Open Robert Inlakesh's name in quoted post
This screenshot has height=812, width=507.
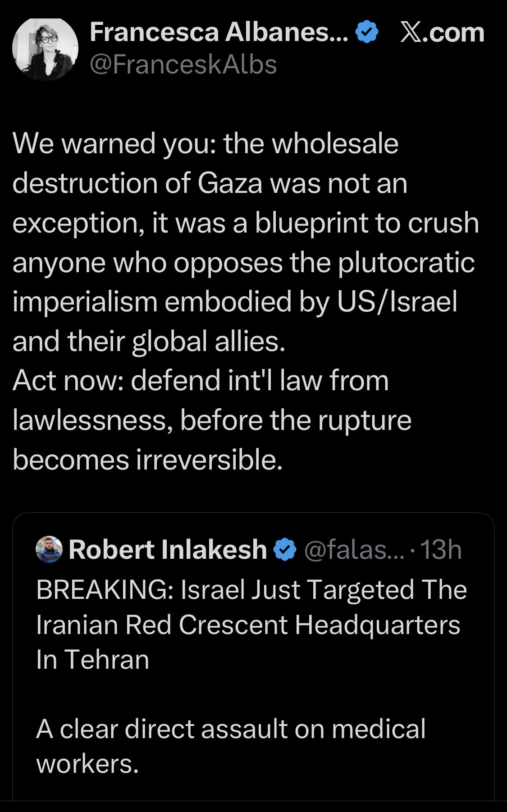point(168,549)
